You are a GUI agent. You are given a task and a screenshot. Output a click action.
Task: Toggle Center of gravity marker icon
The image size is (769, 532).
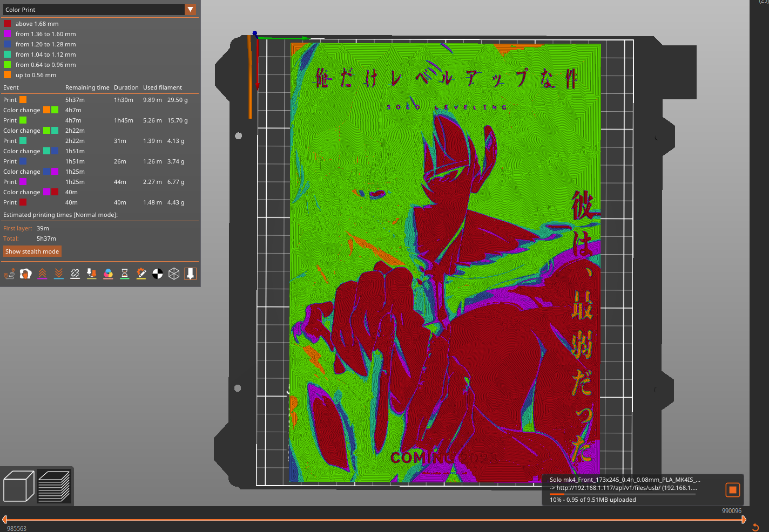[x=157, y=274]
